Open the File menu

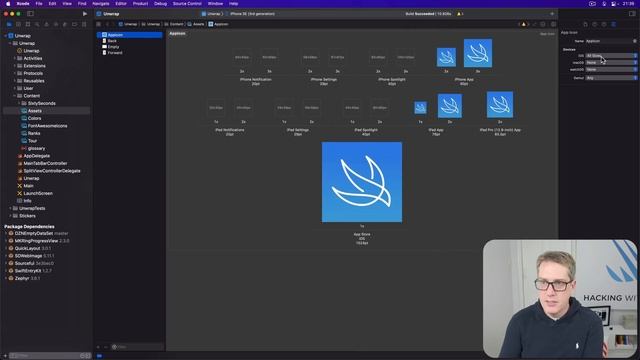pyautogui.click(x=39, y=4)
